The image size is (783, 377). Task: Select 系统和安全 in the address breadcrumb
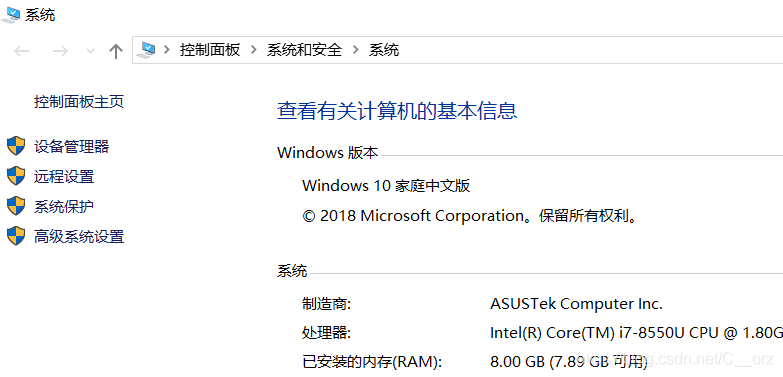[304, 50]
